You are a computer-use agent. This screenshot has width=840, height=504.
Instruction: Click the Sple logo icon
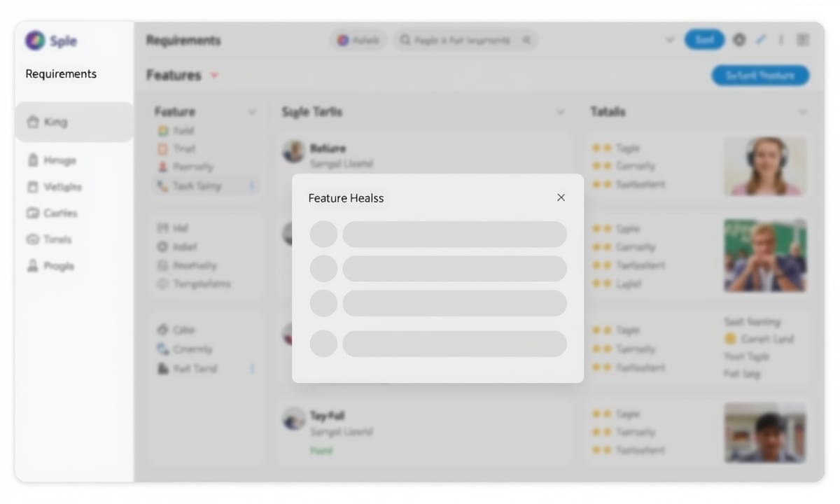pos(34,41)
